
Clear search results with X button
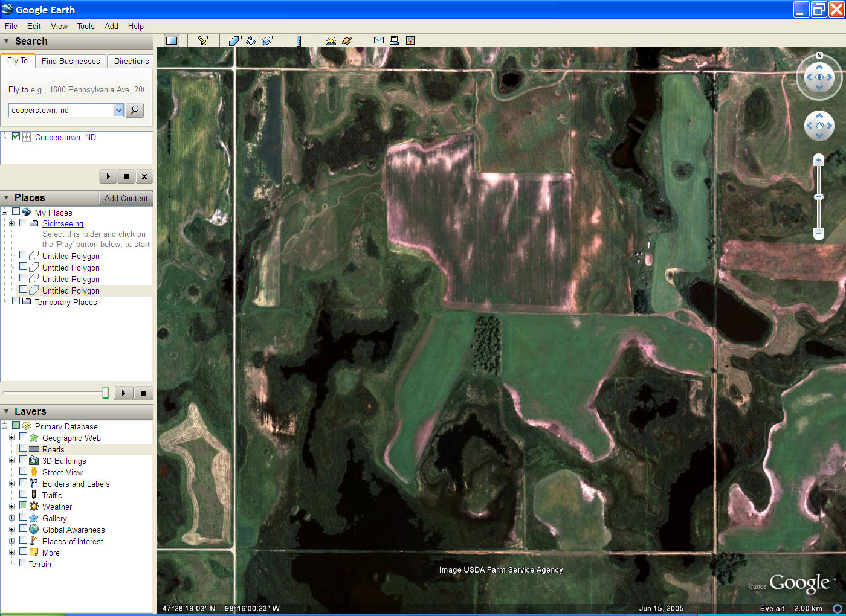(x=144, y=176)
